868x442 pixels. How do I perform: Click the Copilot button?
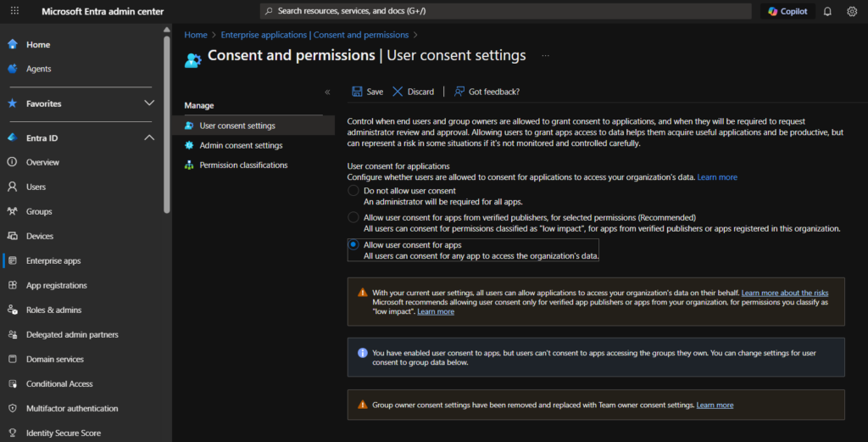point(787,11)
